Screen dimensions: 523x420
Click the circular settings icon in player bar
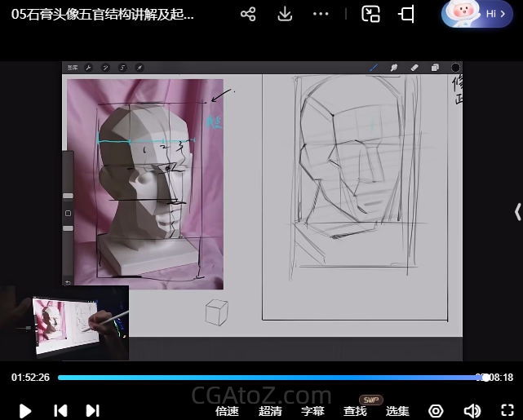pyautogui.click(x=436, y=411)
